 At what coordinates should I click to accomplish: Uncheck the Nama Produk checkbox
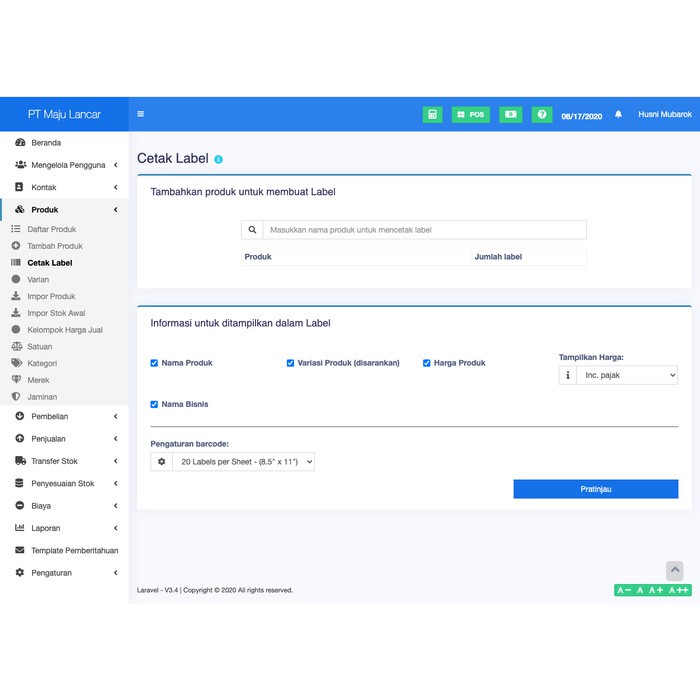click(x=154, y=363)
